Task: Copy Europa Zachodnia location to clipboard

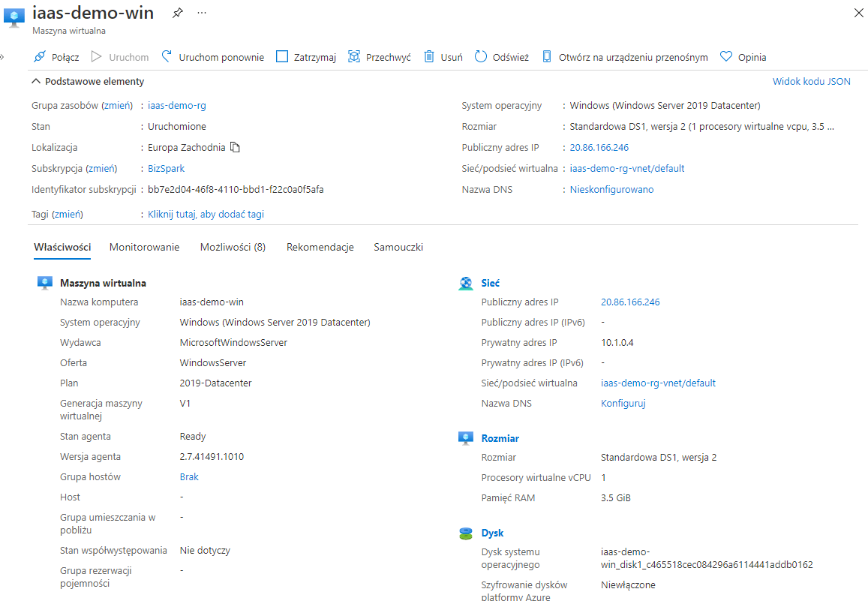Action: 236,147
